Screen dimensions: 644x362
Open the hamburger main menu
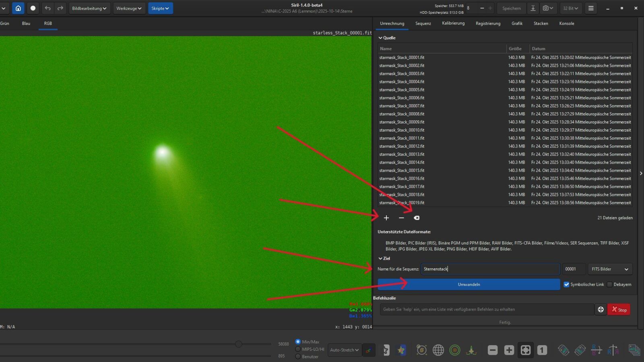(591, 8)
